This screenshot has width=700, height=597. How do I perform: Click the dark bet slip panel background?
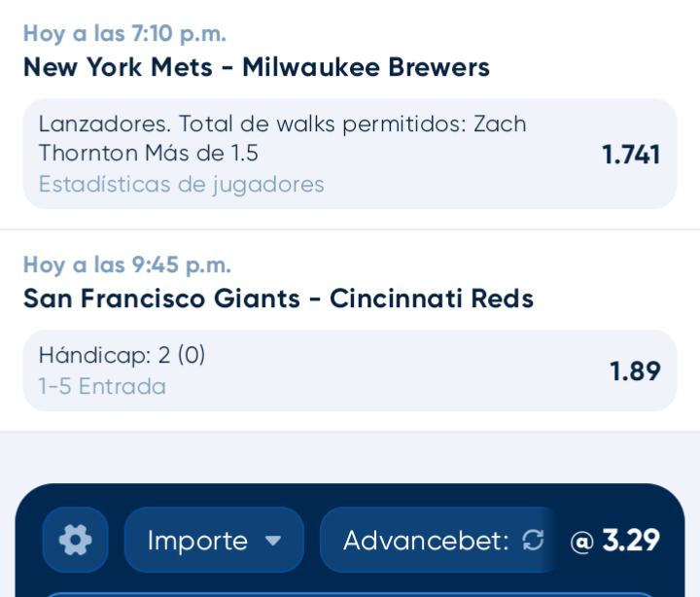350,495
